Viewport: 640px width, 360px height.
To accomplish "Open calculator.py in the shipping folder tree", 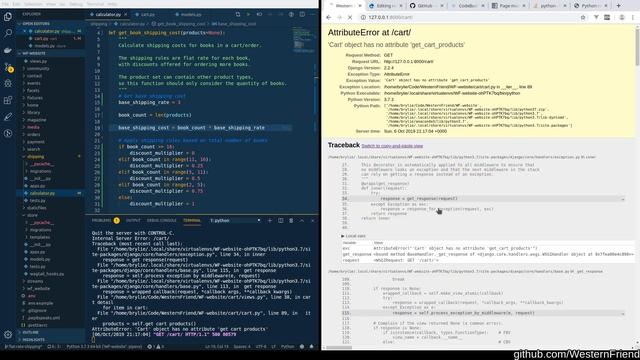I will coord(42,193).
